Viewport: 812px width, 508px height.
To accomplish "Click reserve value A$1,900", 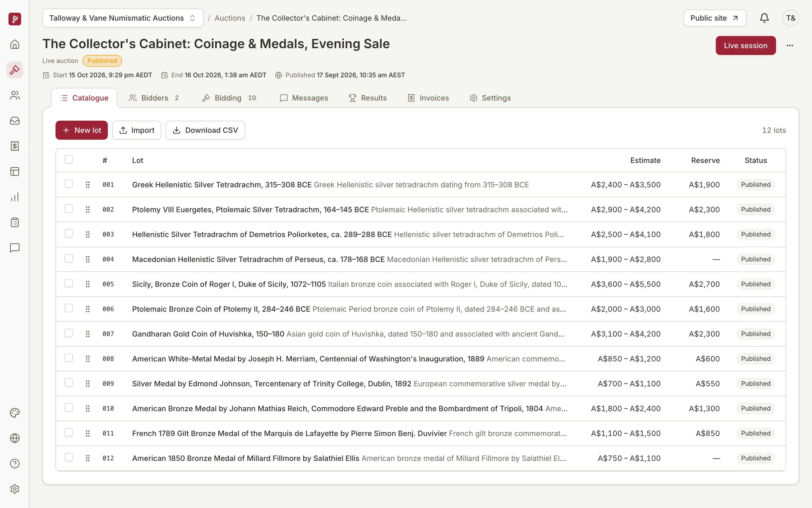I will (704, 185).
